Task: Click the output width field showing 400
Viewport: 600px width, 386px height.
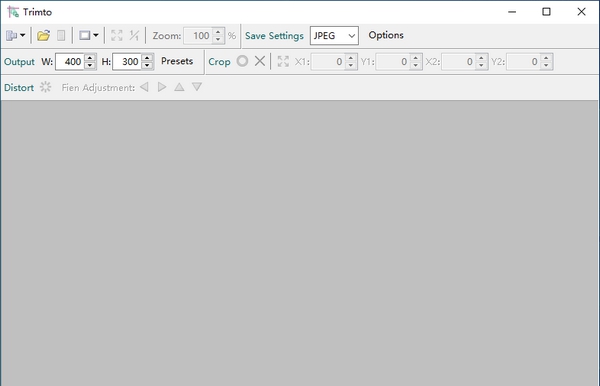Action: pos(69,62)
